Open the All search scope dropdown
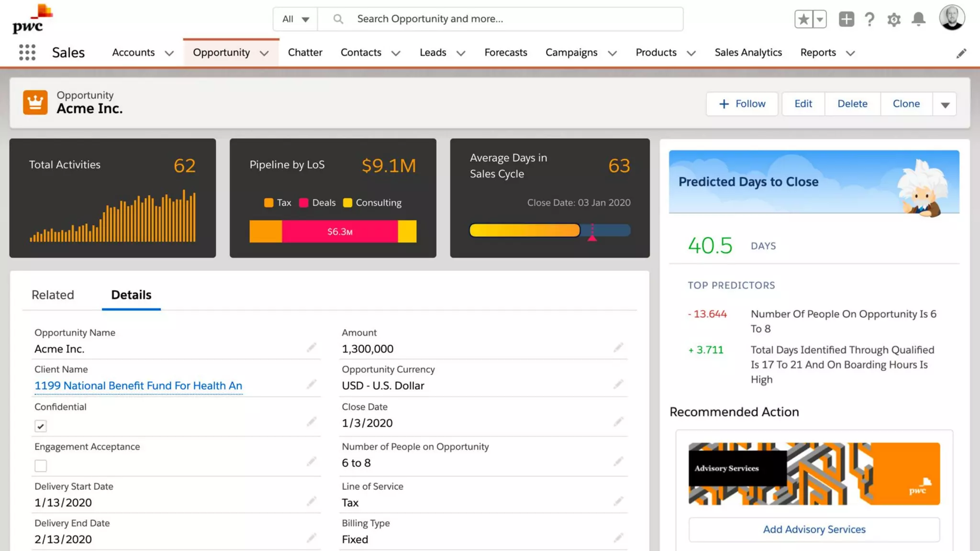This screenshot has height=551, width=980. [295, 19]
